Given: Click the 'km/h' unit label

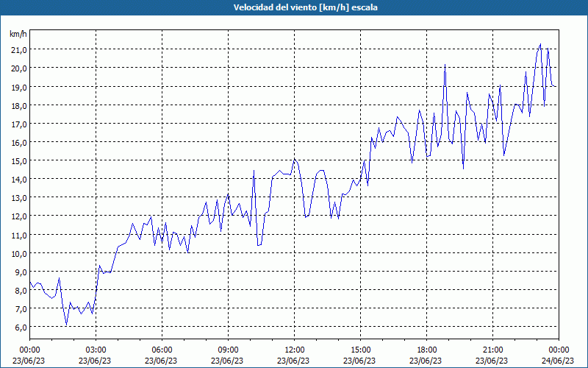Looking at the screenshot, I should [x=18, y=35].
